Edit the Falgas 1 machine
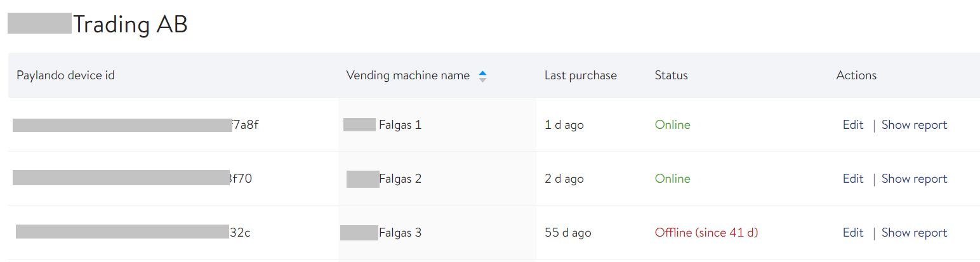The height and width of the screenshot is (262, 980). (853, 125)
